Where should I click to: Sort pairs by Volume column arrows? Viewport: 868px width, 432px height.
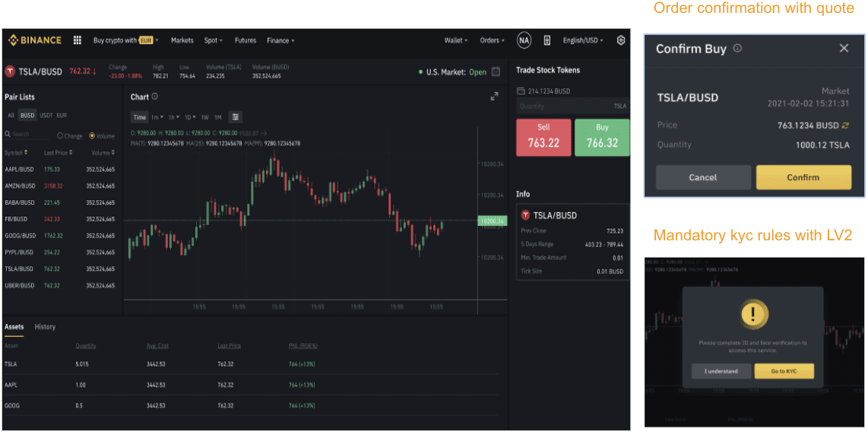pyautogui.click(x=113, y=152)
